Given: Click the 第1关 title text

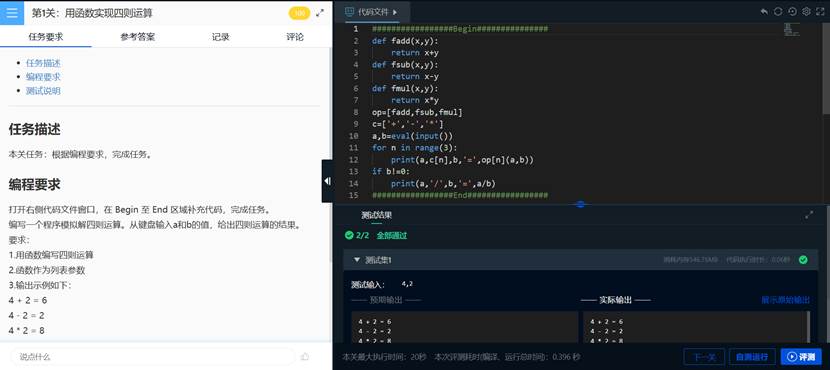Looking at the screenshot, I should pos(92,13).
